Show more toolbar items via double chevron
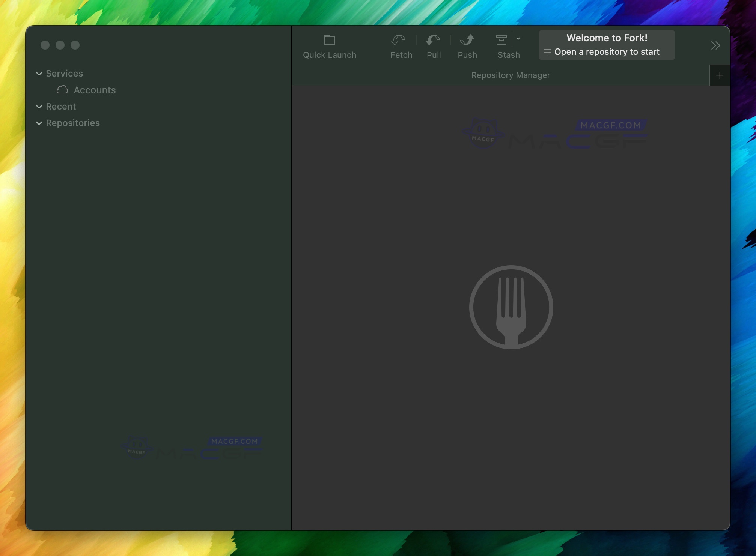The width and height of the screenshot is (756, 556). (x=715, y=45)
